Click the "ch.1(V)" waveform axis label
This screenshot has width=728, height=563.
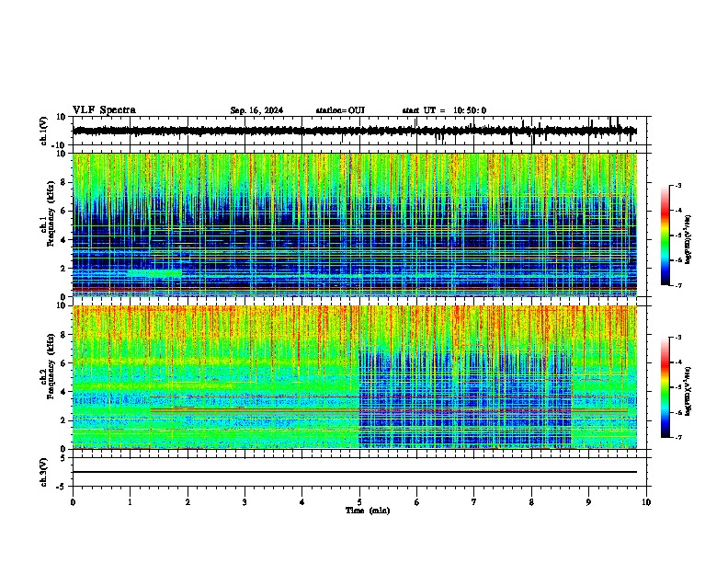tap(44, 131)
